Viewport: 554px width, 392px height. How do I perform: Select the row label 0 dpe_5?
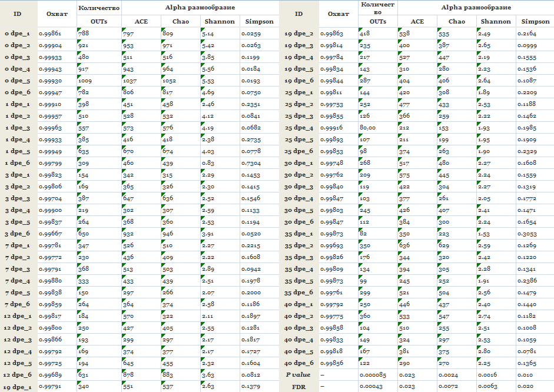tap(17, 81)
